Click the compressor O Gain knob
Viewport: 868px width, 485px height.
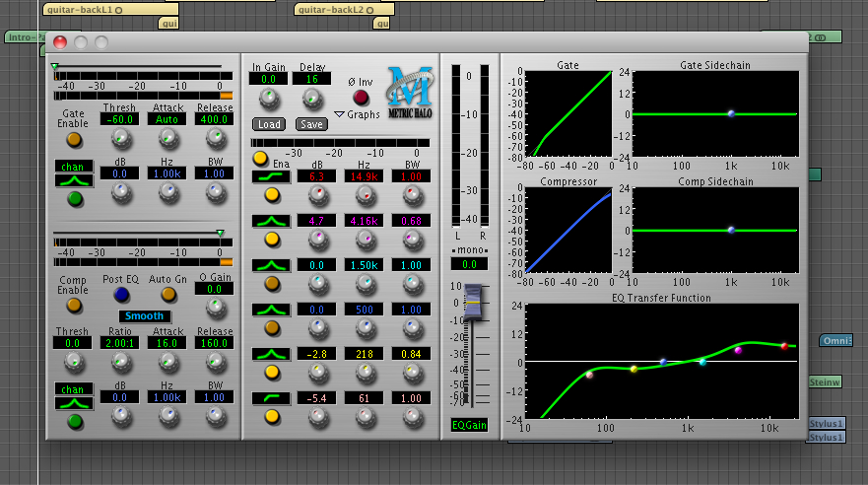[216, 307]
